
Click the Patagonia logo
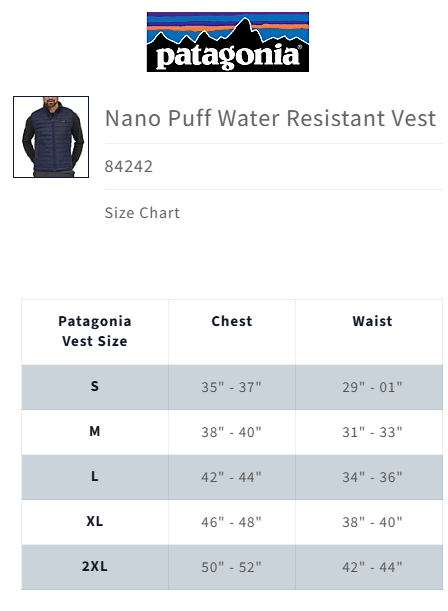[228, 42]
